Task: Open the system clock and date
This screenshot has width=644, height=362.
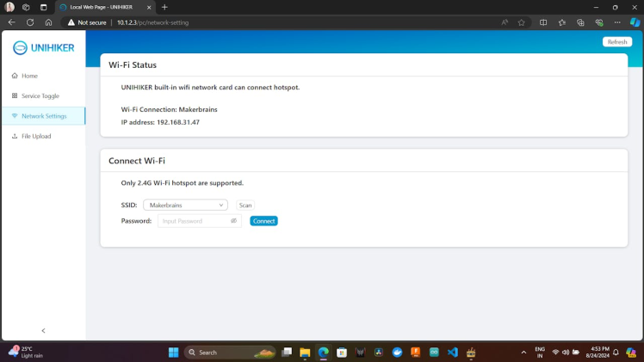Action: click(x=598, y=353)
